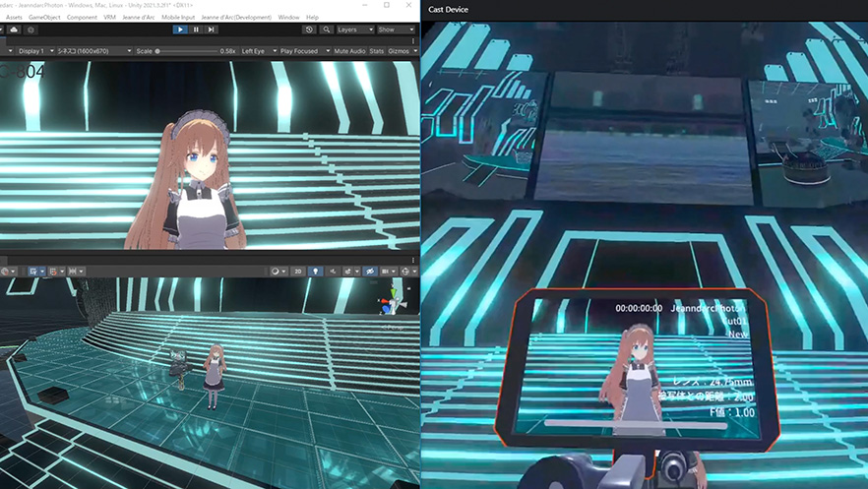The image size is (868, 489).
Task: Toggle hidden objects visibility icon
Action: click(x=370, y=271)
